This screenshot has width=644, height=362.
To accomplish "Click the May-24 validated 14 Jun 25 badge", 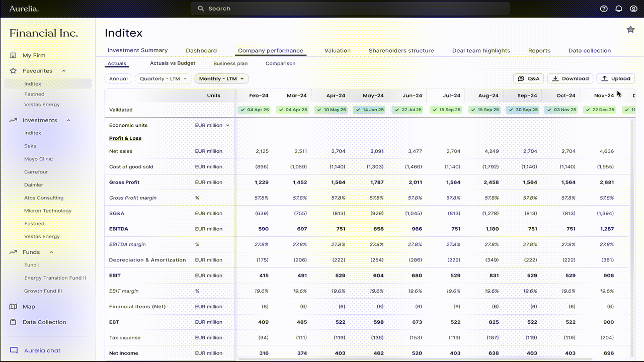I will (369, 110).
